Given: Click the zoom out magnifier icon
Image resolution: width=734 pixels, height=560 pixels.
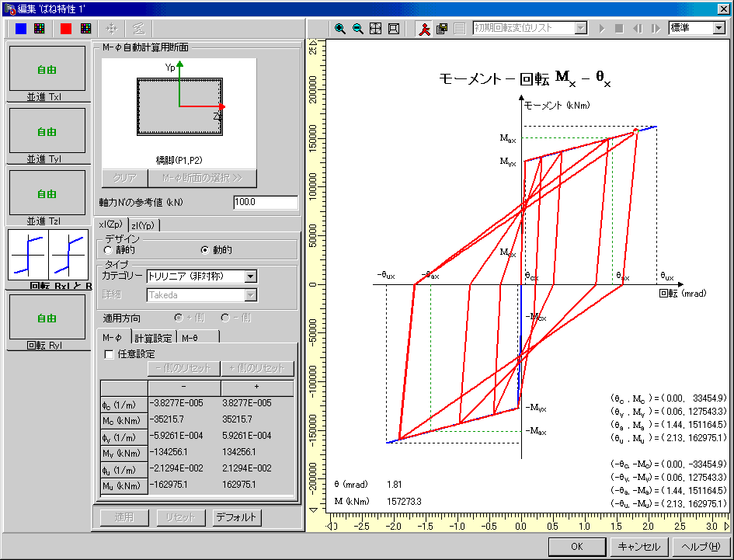Looking at the screenshot, I should click(x=358, y=29).
